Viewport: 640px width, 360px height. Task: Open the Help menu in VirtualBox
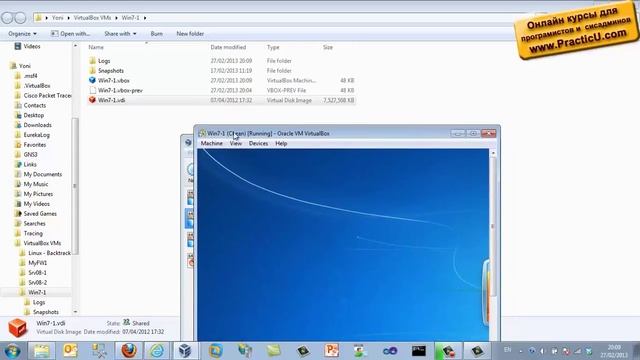pyautogui.click(x=281, y=144)
